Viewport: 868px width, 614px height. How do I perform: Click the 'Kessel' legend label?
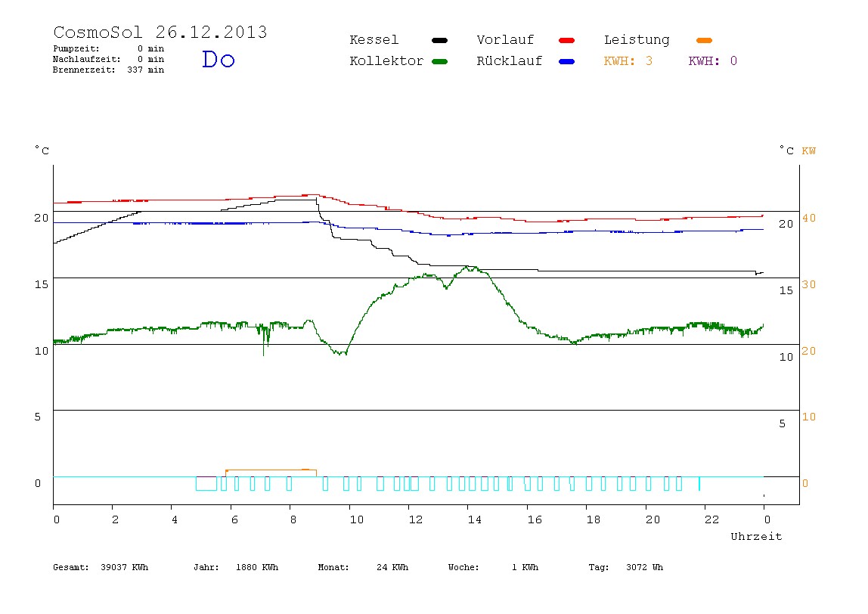[374, 40]
